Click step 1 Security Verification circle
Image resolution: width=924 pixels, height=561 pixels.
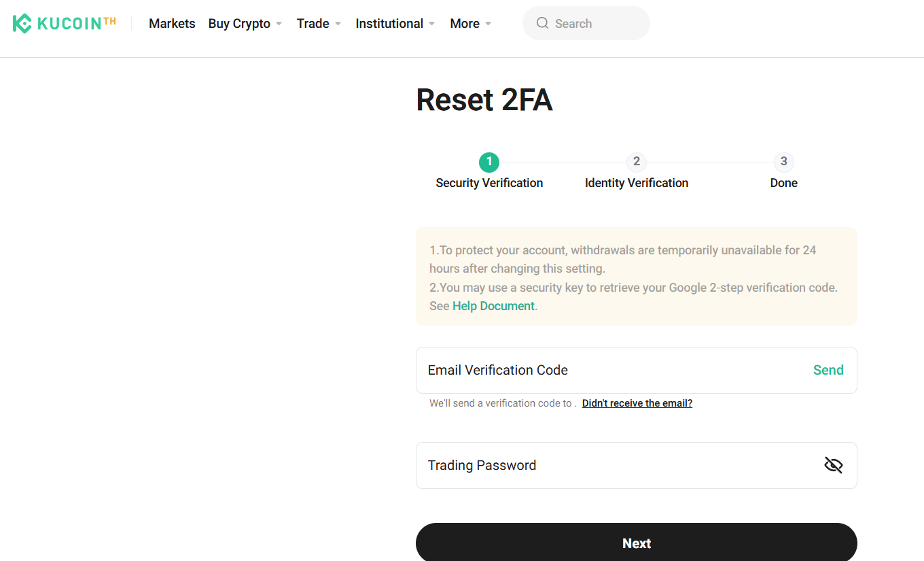[x=489, y=162]
